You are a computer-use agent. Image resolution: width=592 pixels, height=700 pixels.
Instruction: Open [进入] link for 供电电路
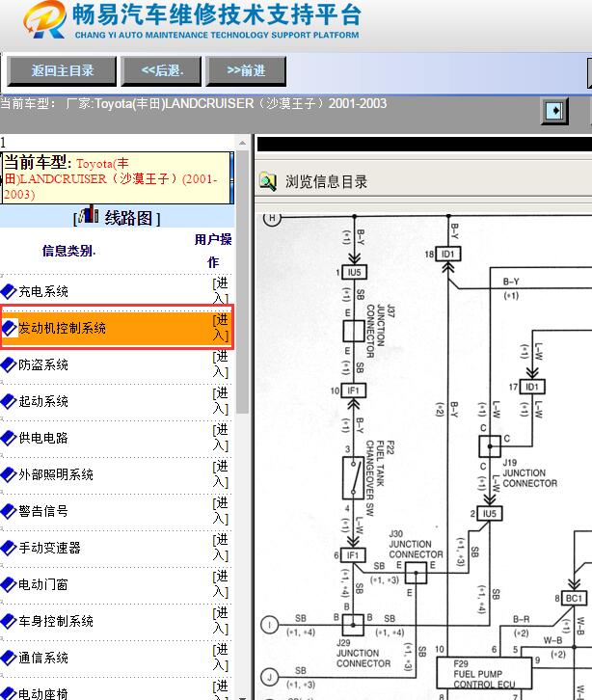(x=221, y=437)
